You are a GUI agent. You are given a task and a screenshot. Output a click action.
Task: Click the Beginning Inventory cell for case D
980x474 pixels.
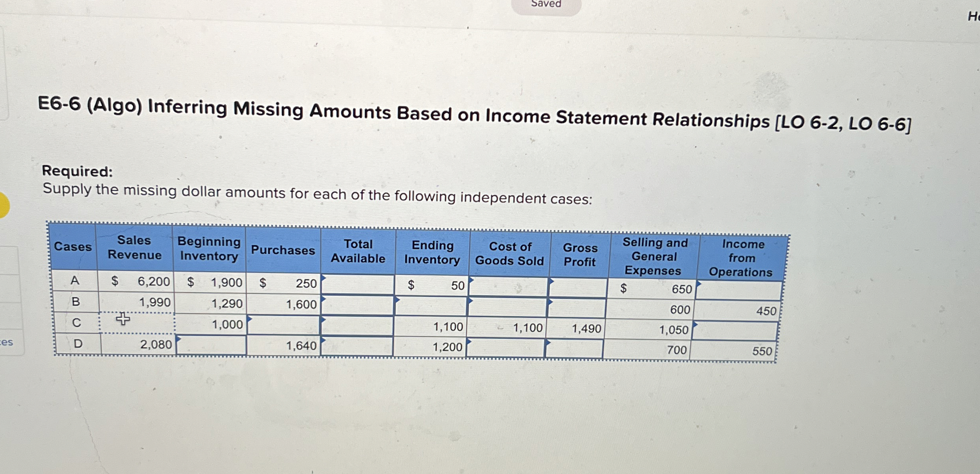[211, 345]
